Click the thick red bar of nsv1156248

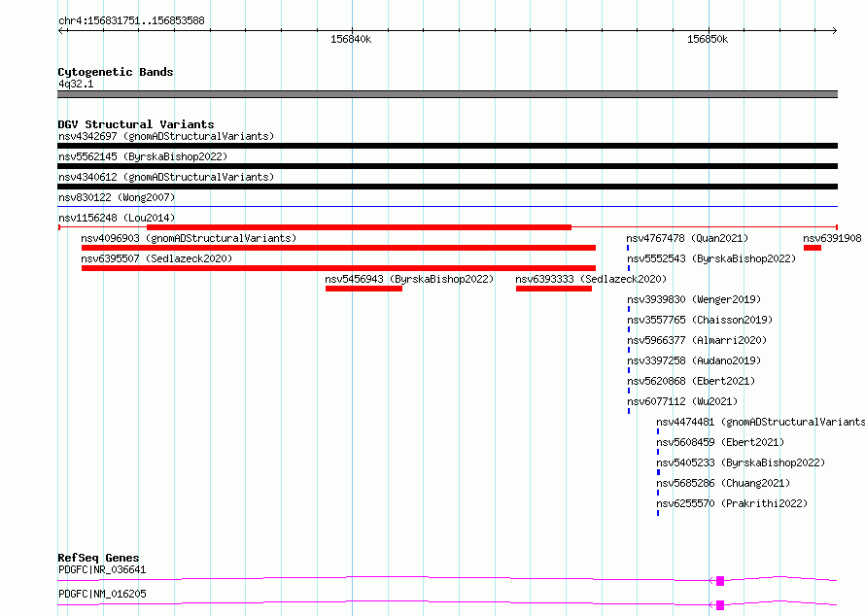[x=359, y=227]
